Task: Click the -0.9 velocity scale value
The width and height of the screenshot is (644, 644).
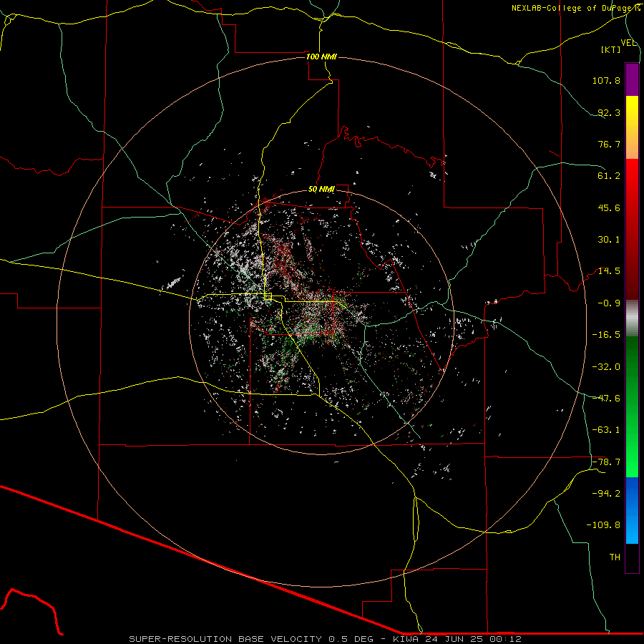Action: [x=609, y=303]
